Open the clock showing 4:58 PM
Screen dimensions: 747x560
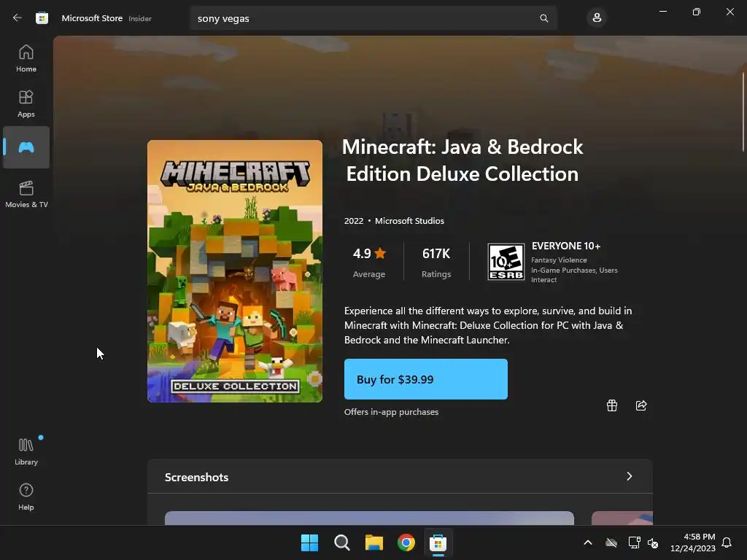point(693,542)
